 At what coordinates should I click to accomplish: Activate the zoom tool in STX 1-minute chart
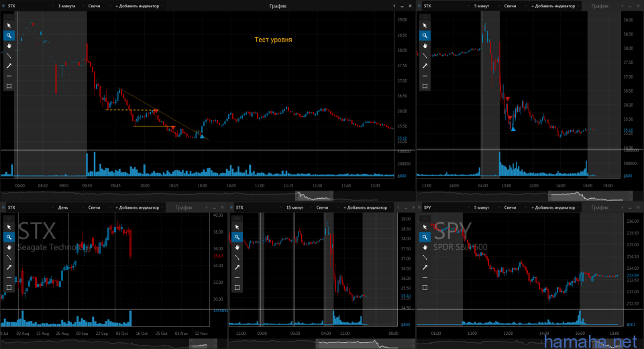point(9,36)
